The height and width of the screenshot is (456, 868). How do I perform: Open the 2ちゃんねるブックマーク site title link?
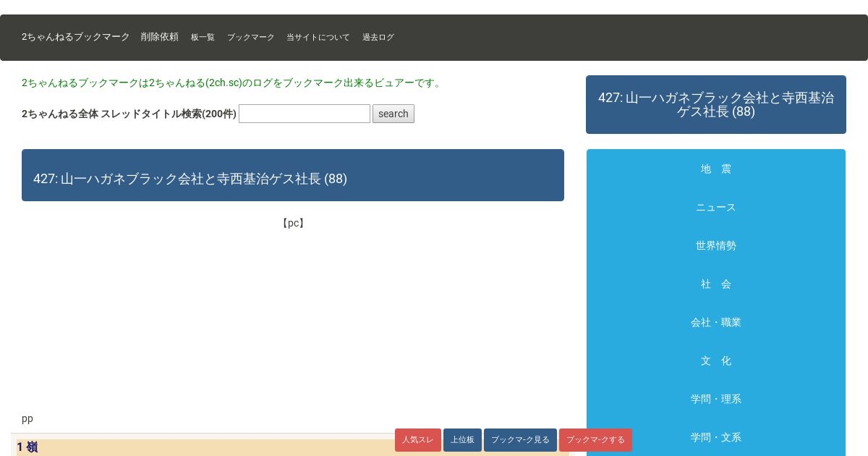[76, 37]
